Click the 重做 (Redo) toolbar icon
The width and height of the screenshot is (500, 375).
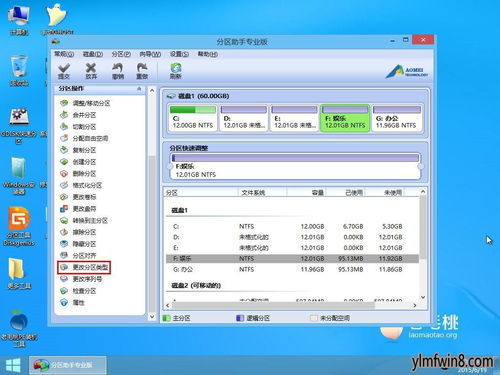click(x=142, y=71)
